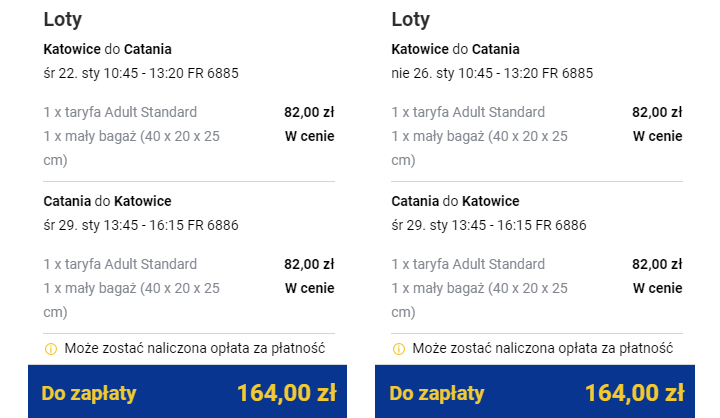The image size is (720, 418).
Task: Select the nie 26. sty flight FR 6885 line
Action: click(x=492, y=73)
